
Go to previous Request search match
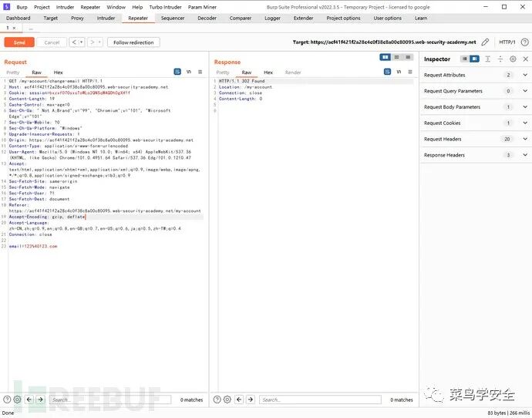click(x=29, y=399)
